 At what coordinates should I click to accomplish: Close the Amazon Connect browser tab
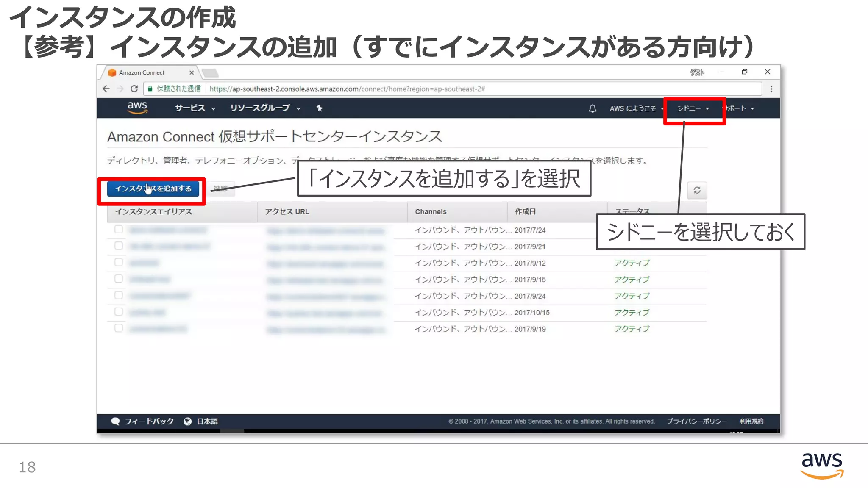click(192, 73)
